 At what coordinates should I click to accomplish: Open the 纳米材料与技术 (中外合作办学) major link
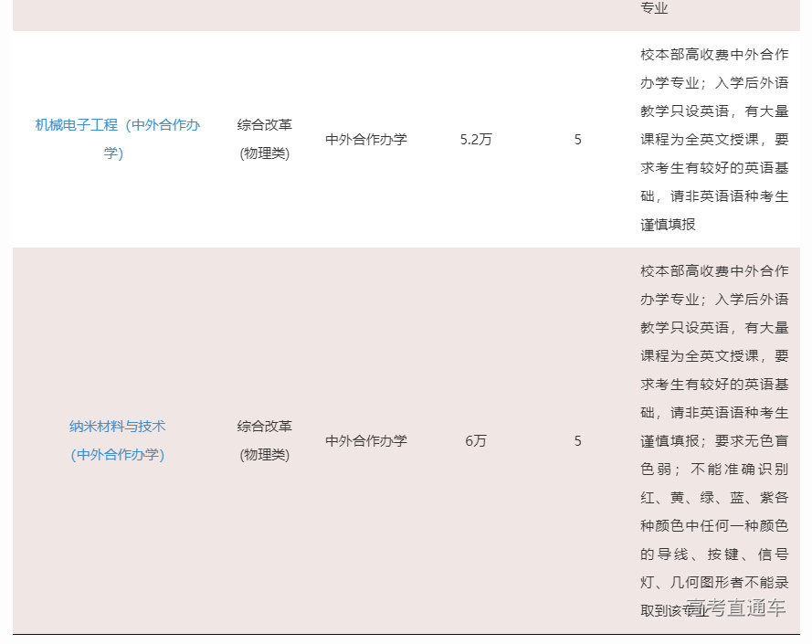(x=117, y=427)
